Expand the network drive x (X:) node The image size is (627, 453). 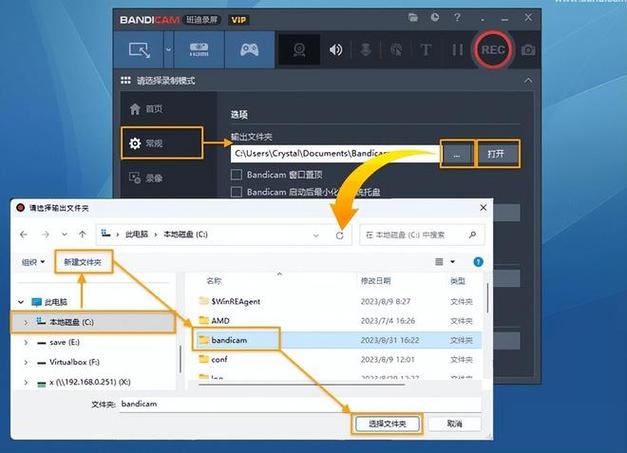point(26,383)
